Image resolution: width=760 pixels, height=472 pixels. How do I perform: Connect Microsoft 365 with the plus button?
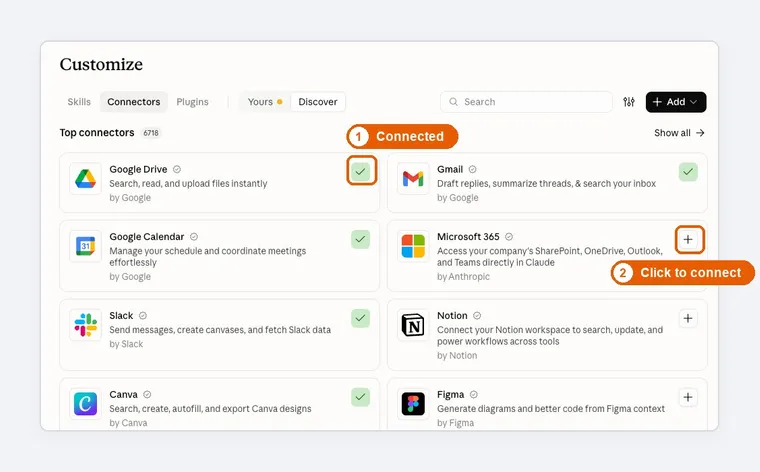pos(688,239)
